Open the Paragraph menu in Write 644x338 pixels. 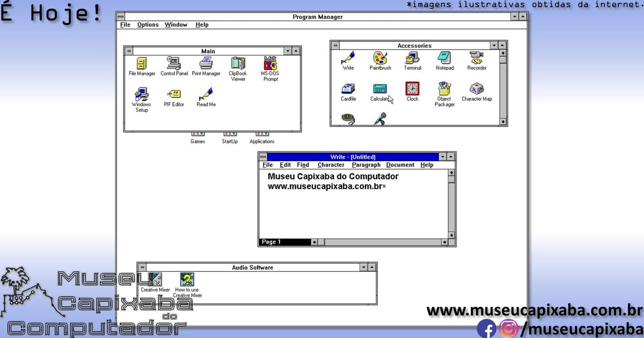pos(366,165)
